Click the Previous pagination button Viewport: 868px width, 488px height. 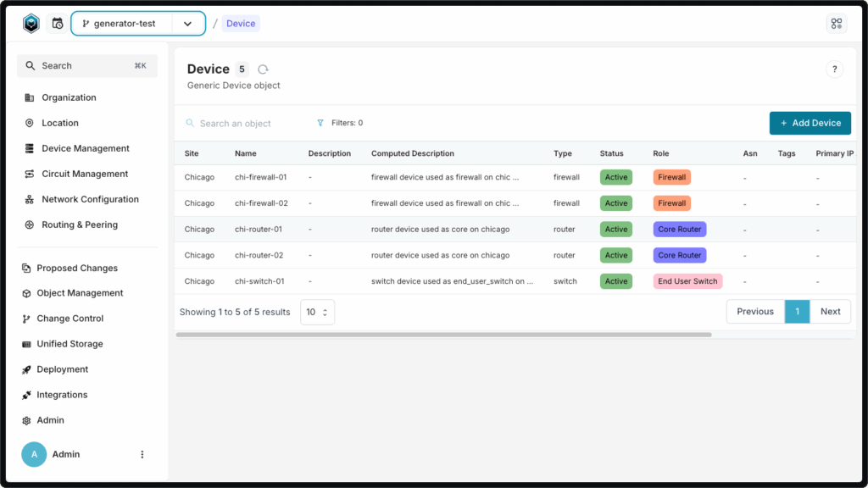click(754, 312)
